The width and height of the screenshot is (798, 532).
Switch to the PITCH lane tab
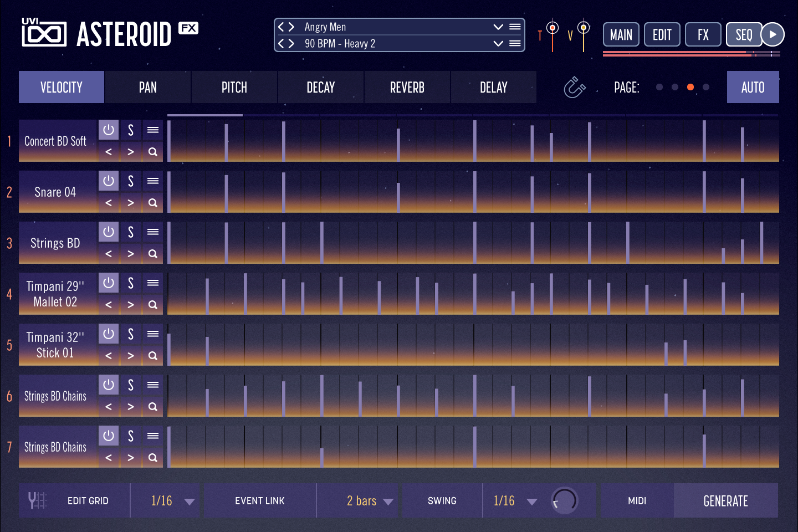tap(234, 87)
